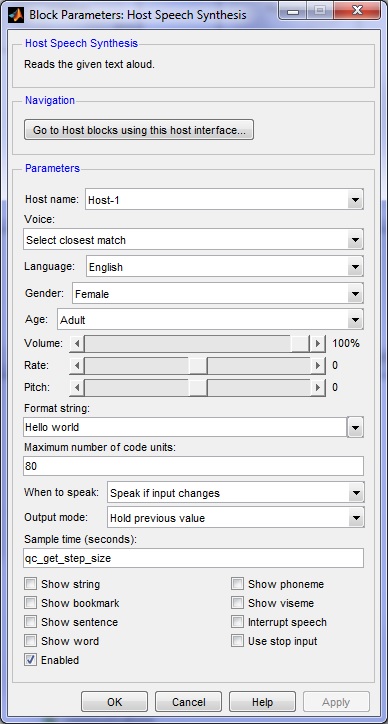Image resolution: width=388 pixels, height=724 pixels.
Task: Click the Maximum number of code units field
Action: (193, 466)
